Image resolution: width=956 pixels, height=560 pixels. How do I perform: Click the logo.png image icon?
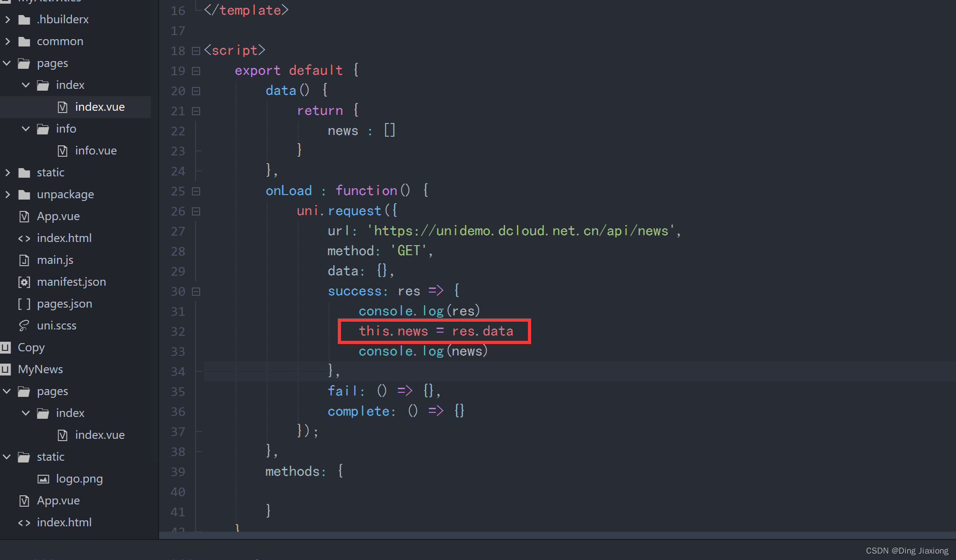tap(43, 479)
